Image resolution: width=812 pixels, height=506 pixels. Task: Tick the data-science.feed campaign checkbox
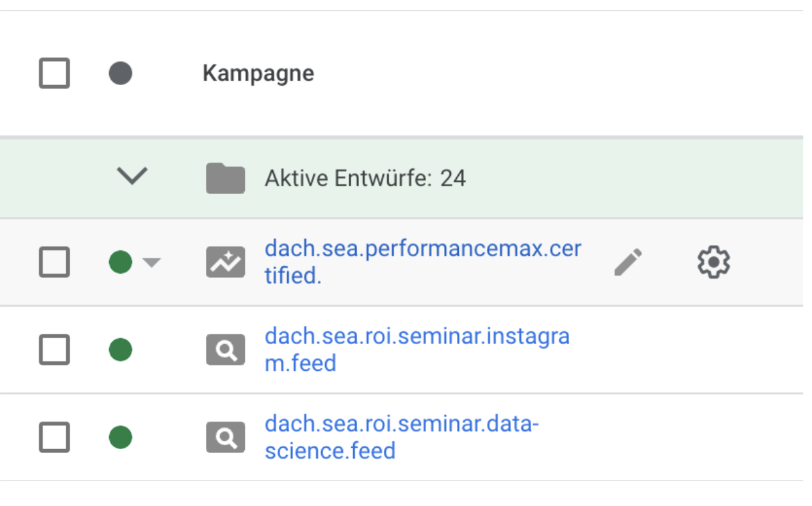tap(54, 438)
